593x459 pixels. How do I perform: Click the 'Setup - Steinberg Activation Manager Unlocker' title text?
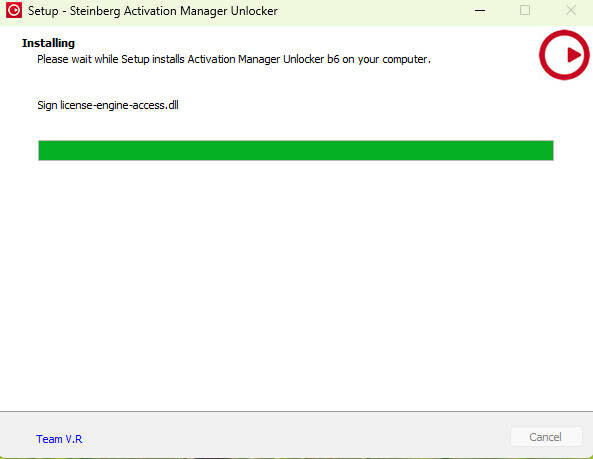pos(153,11)
